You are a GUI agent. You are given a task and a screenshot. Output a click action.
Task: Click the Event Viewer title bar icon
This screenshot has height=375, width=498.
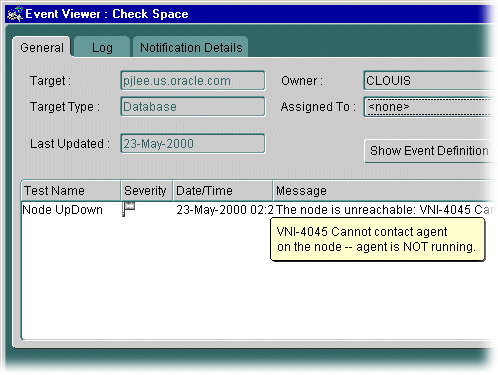click(x=15, y=14)
